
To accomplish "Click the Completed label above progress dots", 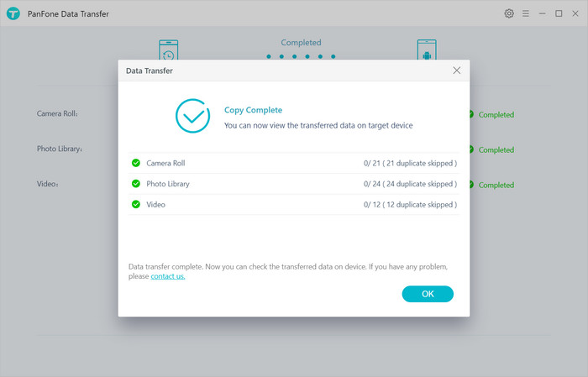I will click(301, 43).
